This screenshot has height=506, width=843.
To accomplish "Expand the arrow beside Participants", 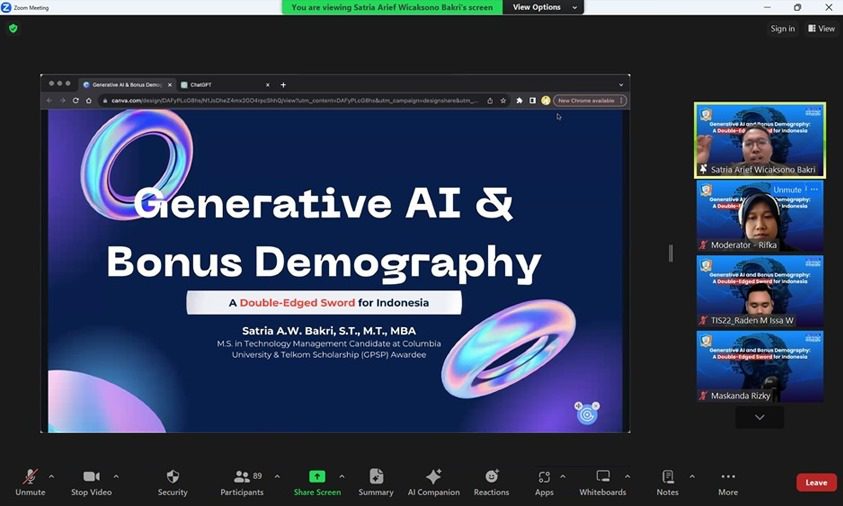I will (x=277, y=476).
